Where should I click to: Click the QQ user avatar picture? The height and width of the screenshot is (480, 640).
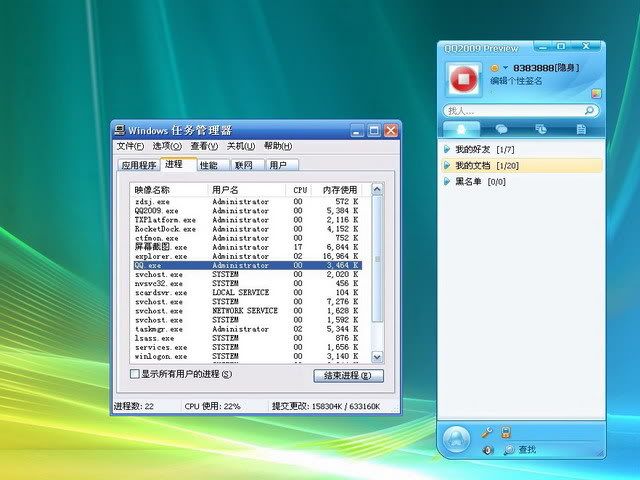(x=463, y=79)
